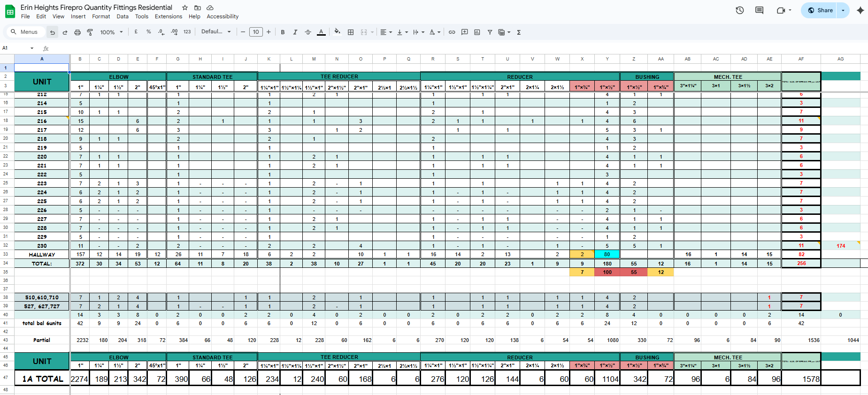Toggle bold formatting
The image size is (868, 395).
pos(283,32)
